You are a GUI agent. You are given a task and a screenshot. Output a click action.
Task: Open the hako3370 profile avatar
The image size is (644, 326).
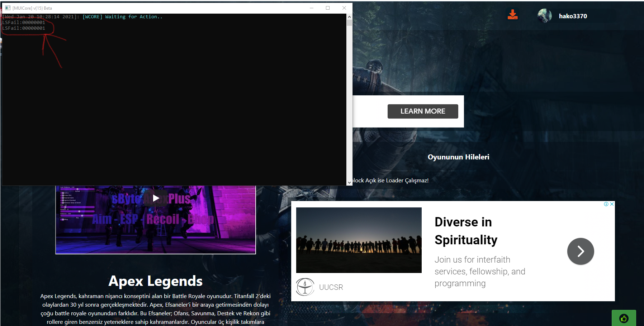544,16
